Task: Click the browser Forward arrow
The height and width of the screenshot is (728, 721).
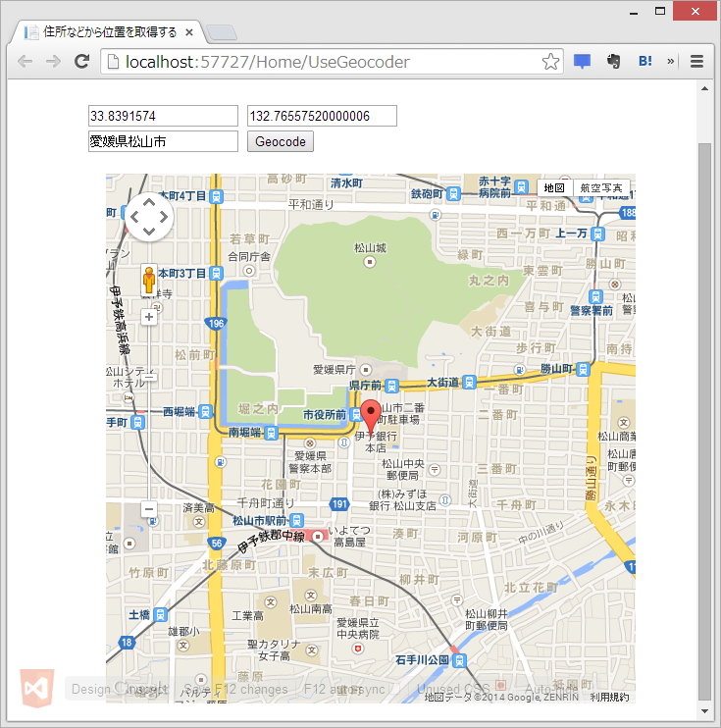Action: [x=53, y=61]
